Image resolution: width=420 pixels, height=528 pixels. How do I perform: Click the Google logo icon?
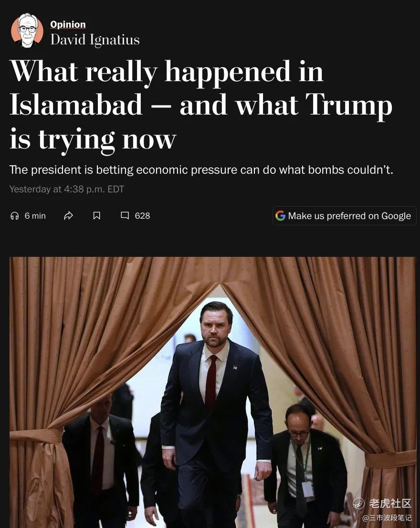click(x=280, y=216)
